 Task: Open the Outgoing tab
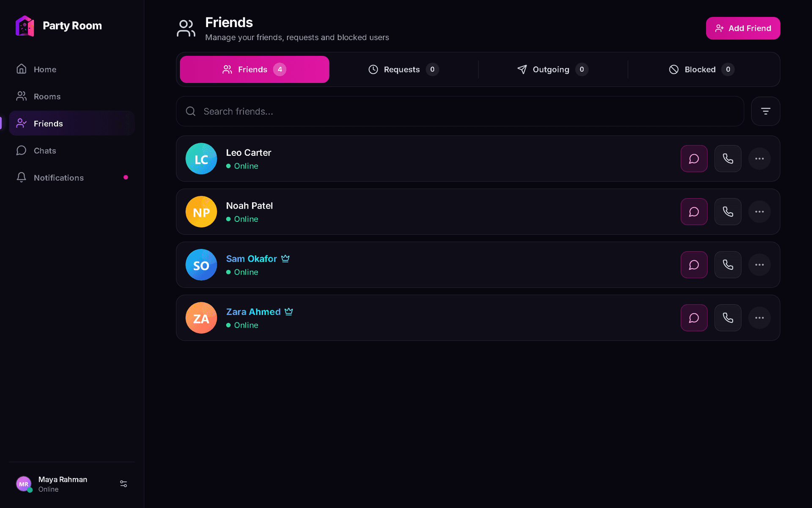pos(553,69)
